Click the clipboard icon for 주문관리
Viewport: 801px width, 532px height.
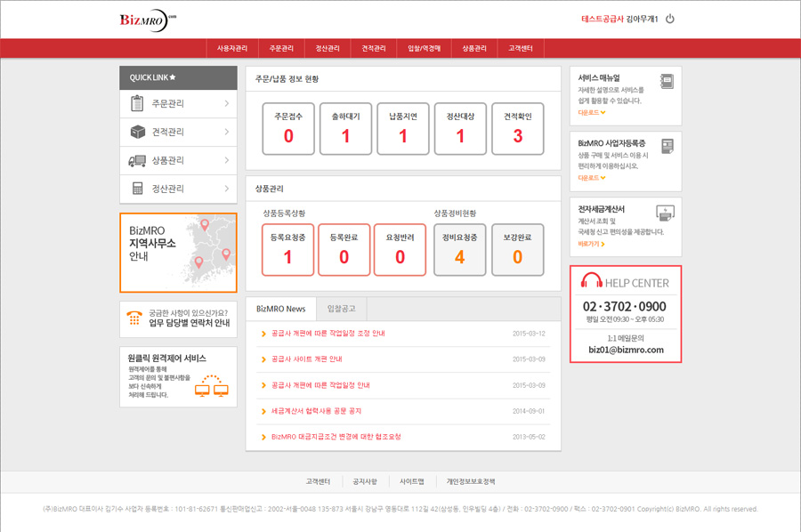point(137,103)
